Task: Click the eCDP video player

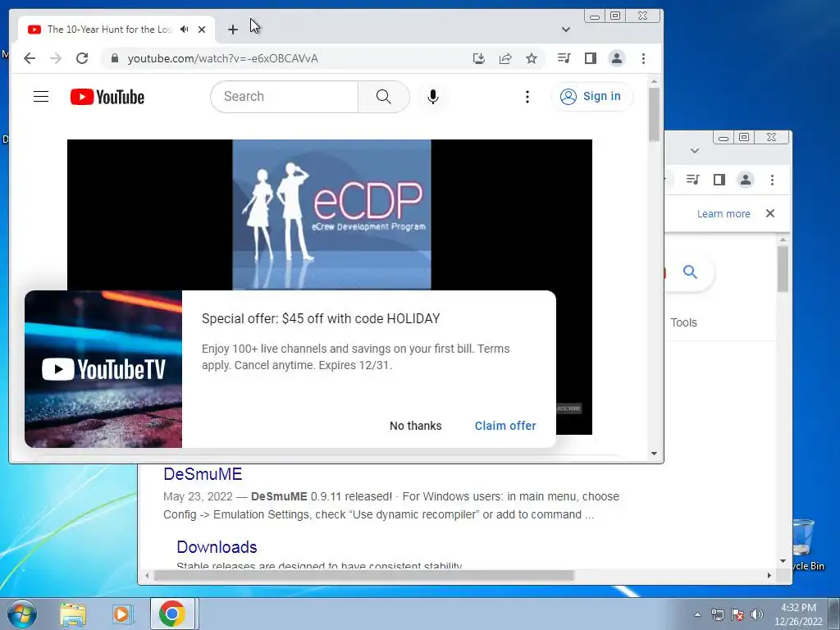Action: pyautogui.click(x=330, y=214)
